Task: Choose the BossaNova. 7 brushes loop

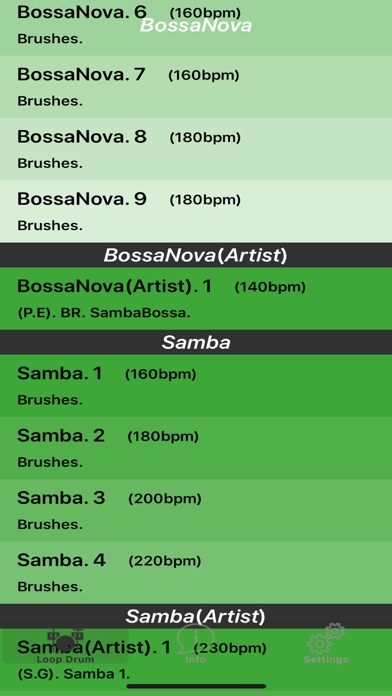Action: pos(196,87)
